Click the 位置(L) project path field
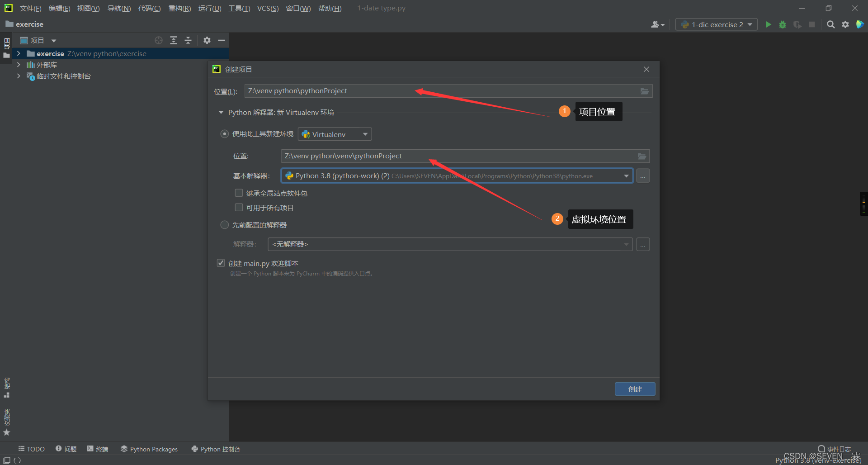This screenshot has width=868, height=465. coord(448,91)
